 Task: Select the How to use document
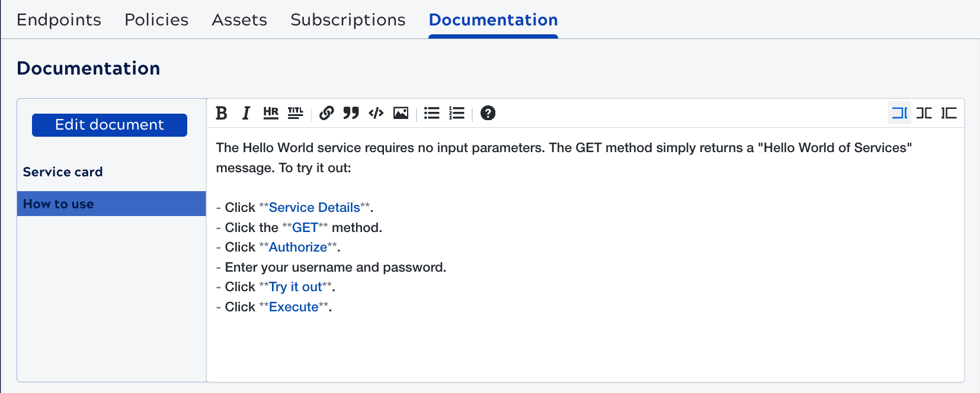pyautogui.click(x=111, y=204)
